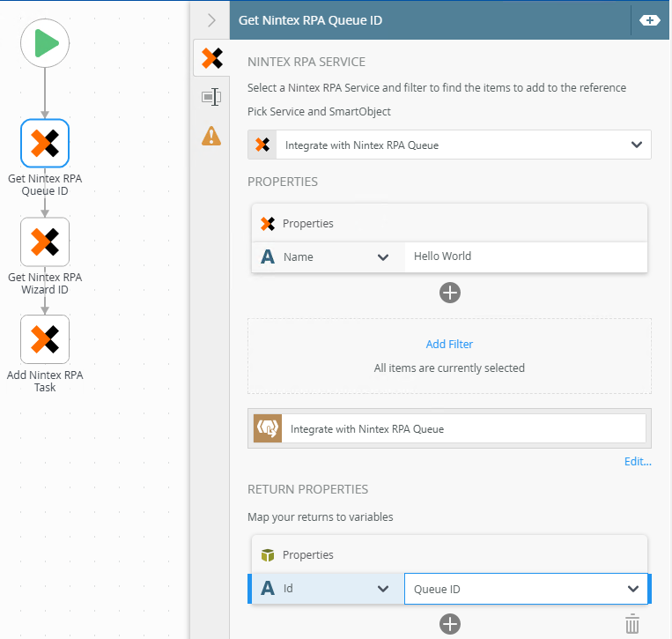672x639 pixels.
Task: Open the Nintex RPA service configuration tab
Action: tap(211, 59)
